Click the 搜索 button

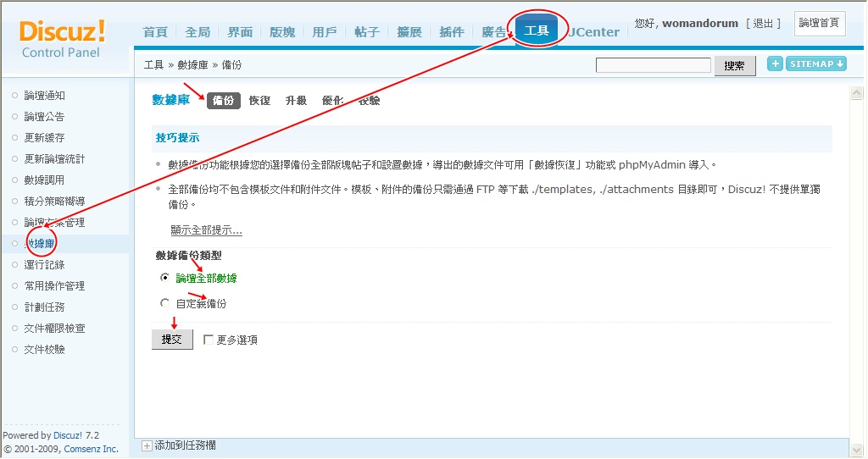pyautogui.click(x=734, y=65)
